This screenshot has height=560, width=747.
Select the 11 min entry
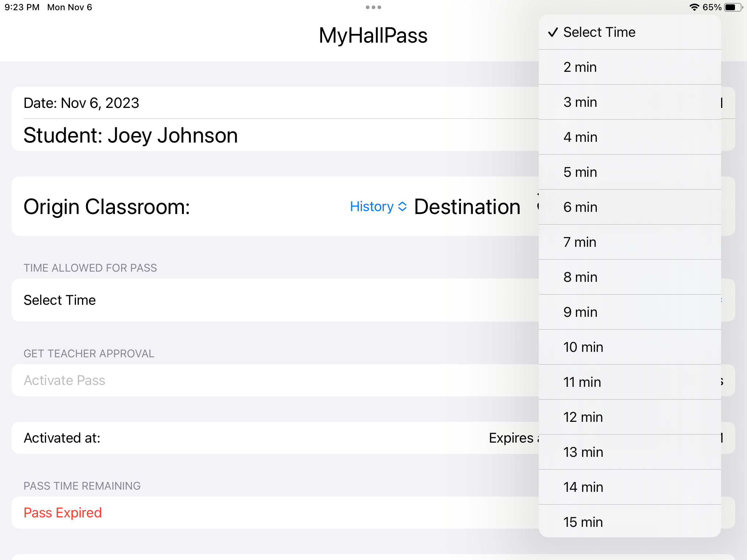point(630,382)
